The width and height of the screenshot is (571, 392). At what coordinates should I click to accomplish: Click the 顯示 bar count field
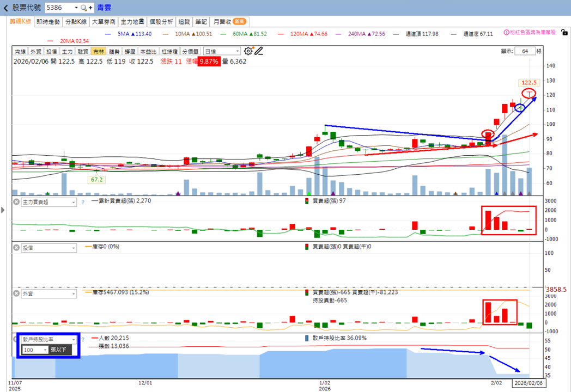click(x=525, y=51)
